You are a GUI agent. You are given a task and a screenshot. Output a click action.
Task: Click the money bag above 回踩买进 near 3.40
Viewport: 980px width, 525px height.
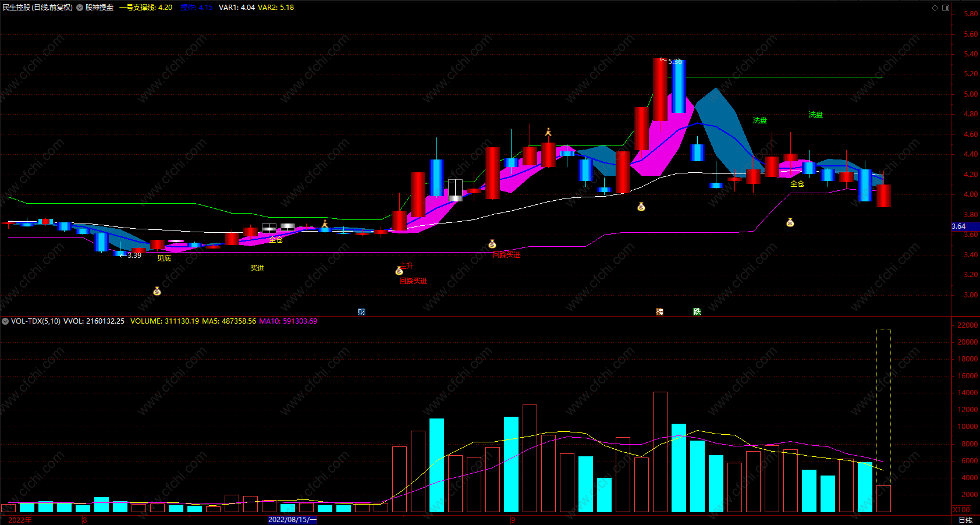coord(492,244)
